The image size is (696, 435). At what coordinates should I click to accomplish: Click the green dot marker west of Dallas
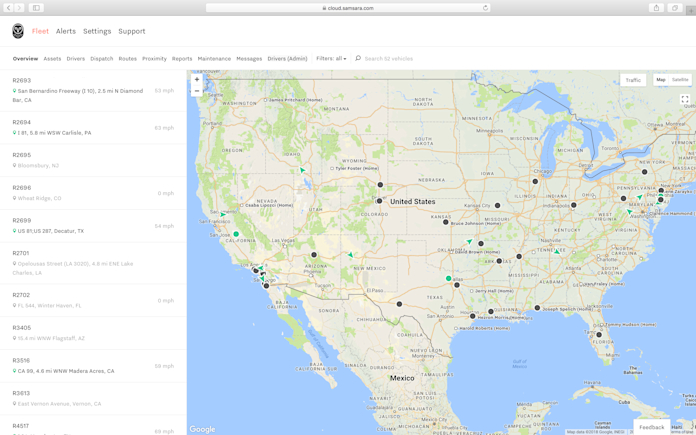click(x=449, y=278)
